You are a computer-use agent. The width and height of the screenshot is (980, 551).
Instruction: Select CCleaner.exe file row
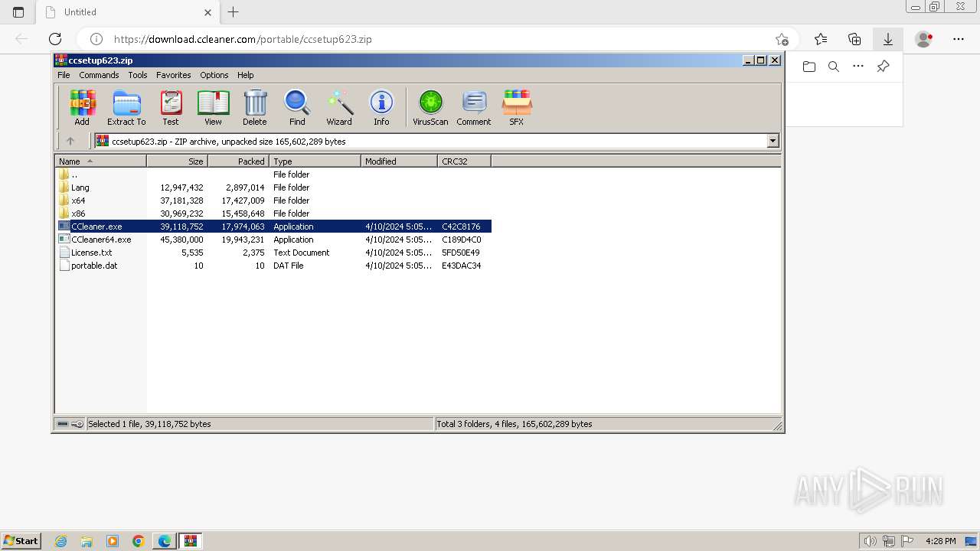[x=273, y=227]
